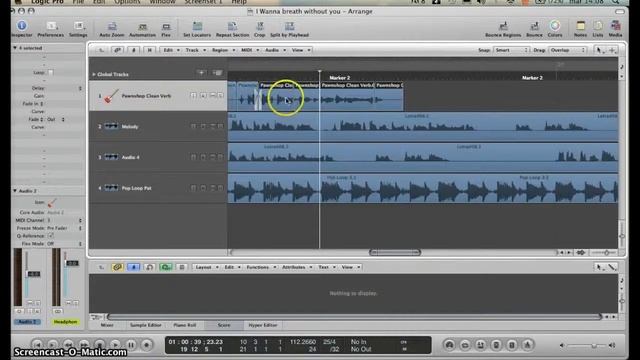Open the Arrange Track menu
This screenshot has height=360, width=640.
tap(195, 50)
